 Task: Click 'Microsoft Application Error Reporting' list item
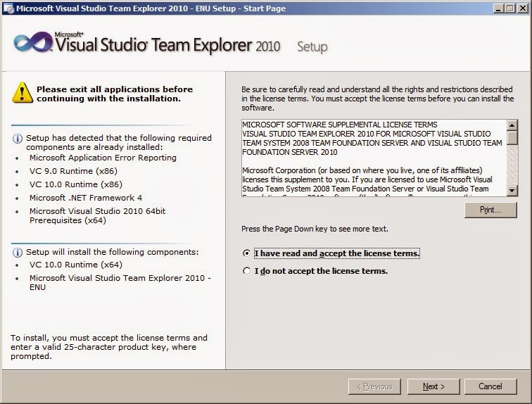[103, 158]
